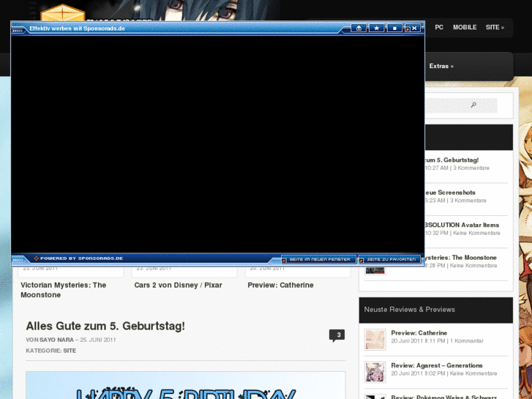Open 'Victorian Mysteries: The Moonstone' article
The height and width of the screenshot is (399, 532).
click(x=64, y=290)
